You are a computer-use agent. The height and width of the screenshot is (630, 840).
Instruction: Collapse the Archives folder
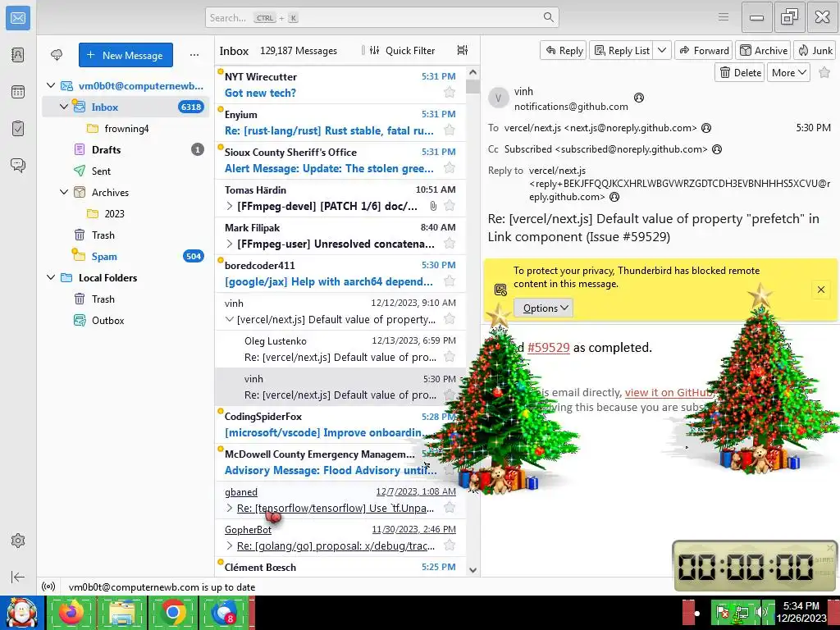tap(64, 192)
